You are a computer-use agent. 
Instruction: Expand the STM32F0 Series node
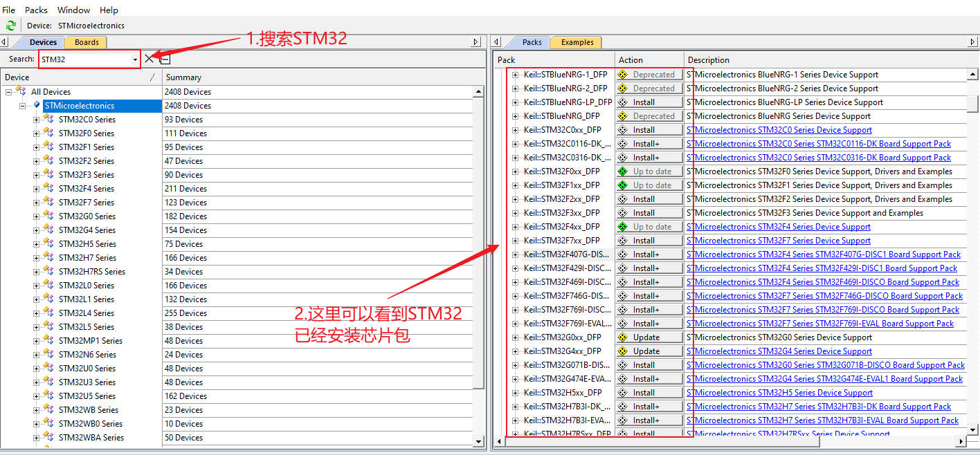37,133
